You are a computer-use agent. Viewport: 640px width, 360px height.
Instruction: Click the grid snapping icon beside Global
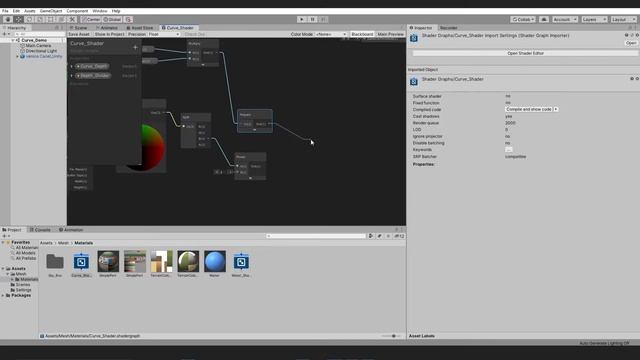128,19
